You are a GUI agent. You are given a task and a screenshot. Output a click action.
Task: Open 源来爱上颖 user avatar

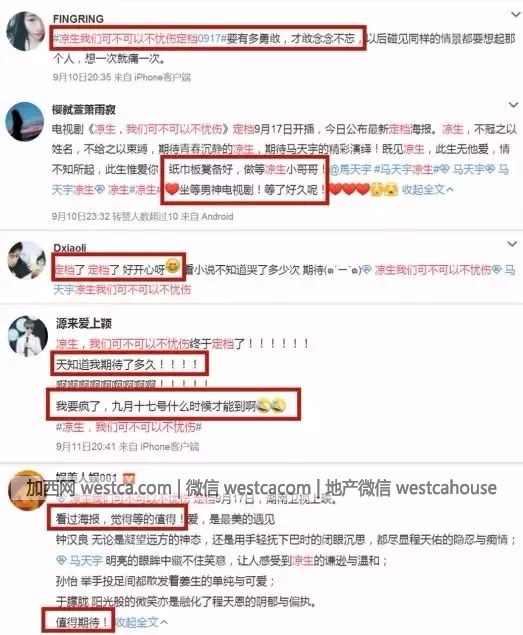click(x=28, y=336)
